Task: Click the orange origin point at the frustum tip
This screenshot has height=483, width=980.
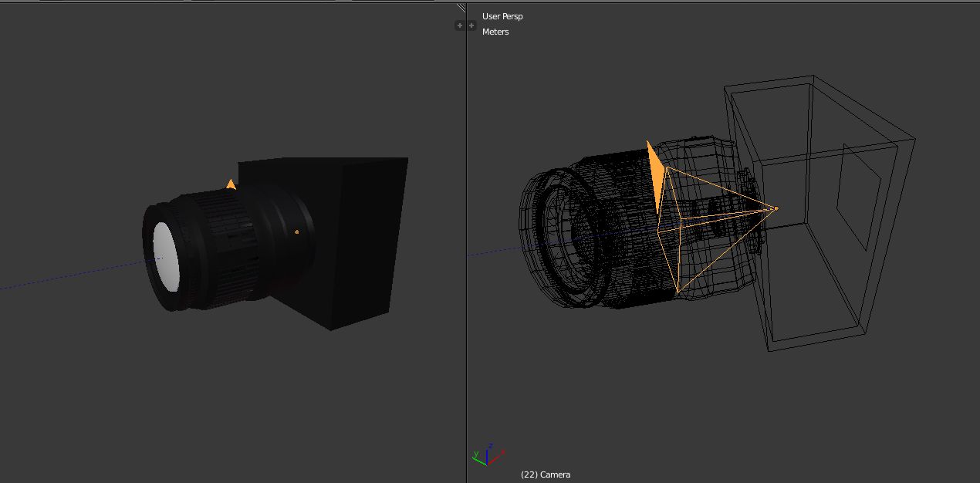Action: [x=776, y=208]
